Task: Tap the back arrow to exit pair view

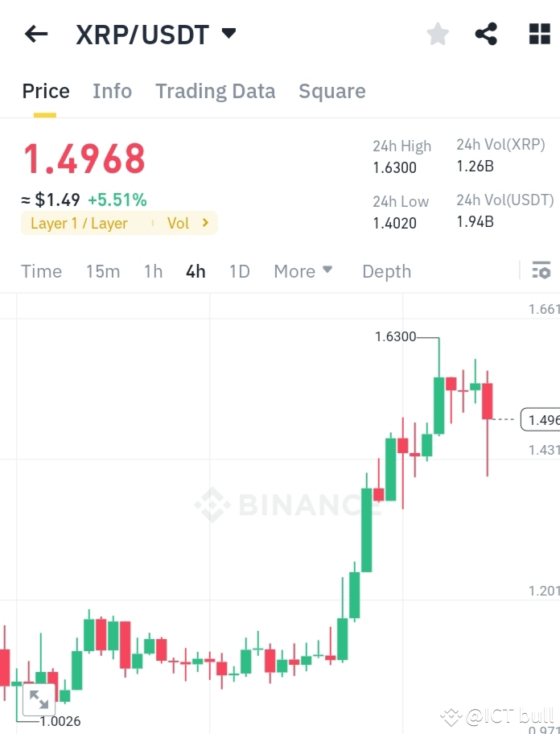Action: (x=35, y=34)
